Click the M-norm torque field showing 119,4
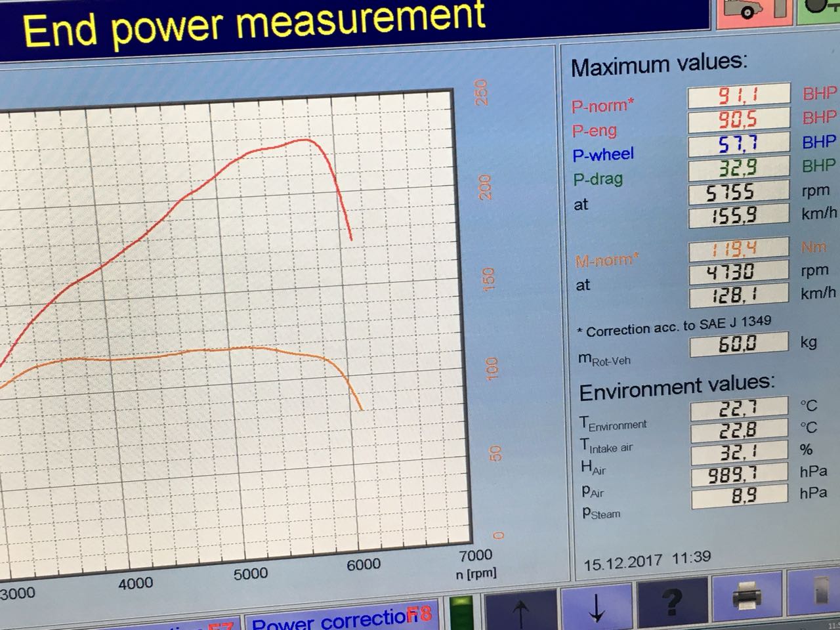 coord(738,249)
